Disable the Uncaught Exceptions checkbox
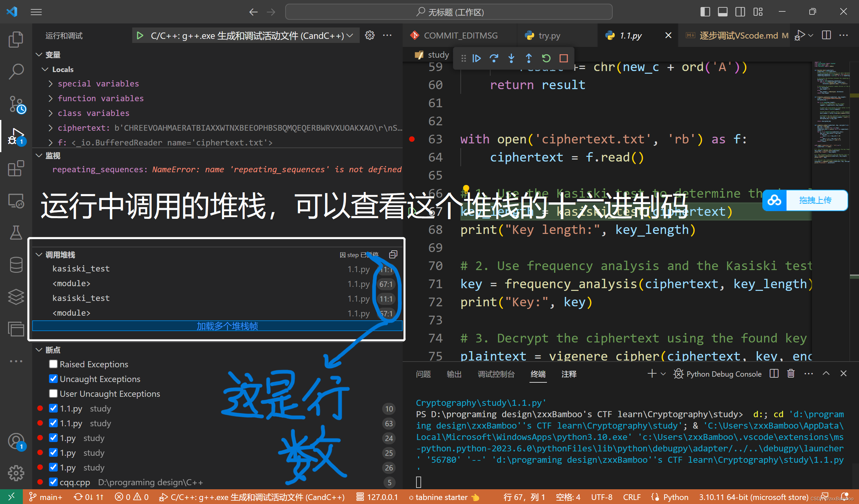Screen dimensions: 859x504 (53, 379)
